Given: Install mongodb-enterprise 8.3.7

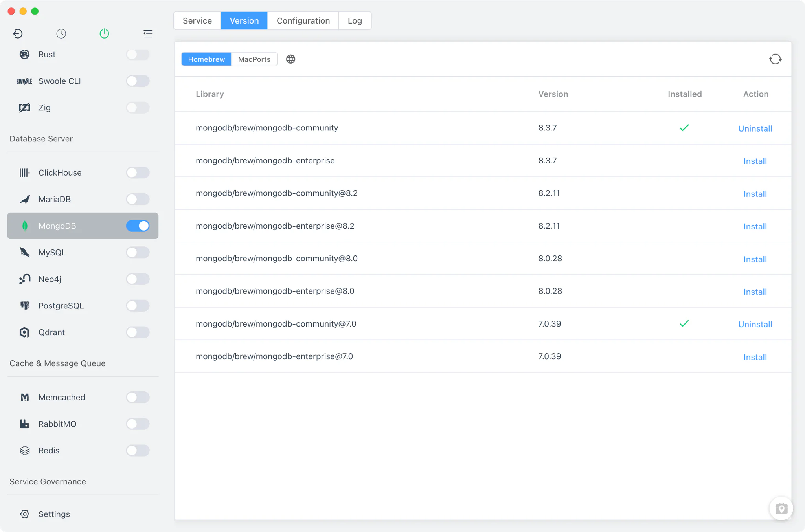Looking at the screenshot, I should click(755, 161).
